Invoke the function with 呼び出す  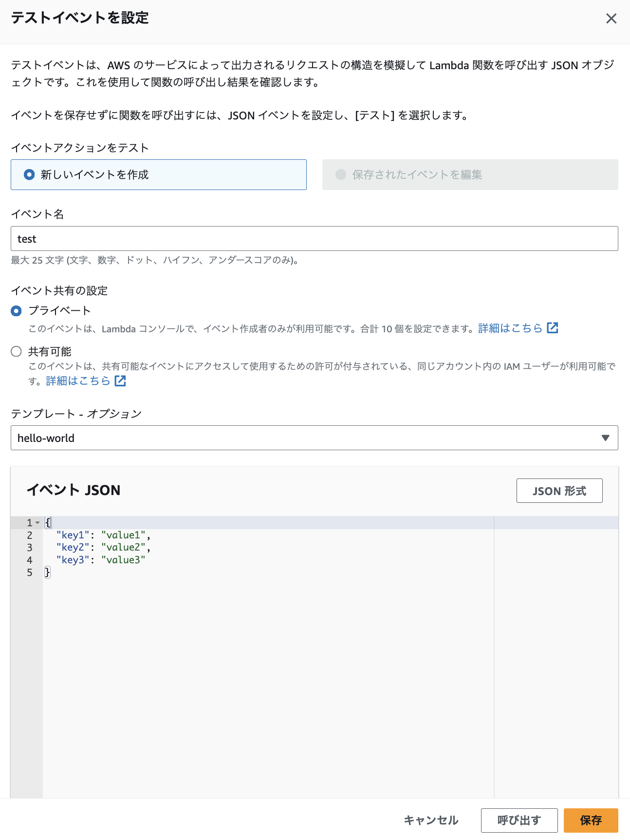point(519,821)
